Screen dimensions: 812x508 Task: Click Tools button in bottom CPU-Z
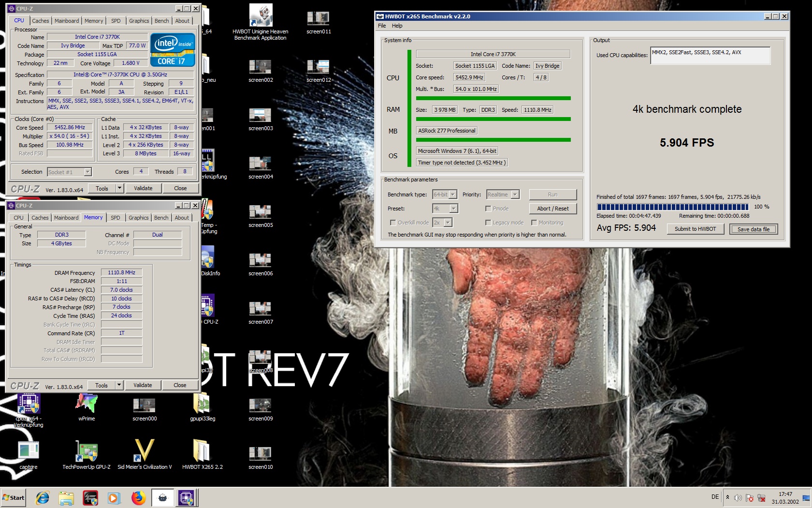coord(101,385)
